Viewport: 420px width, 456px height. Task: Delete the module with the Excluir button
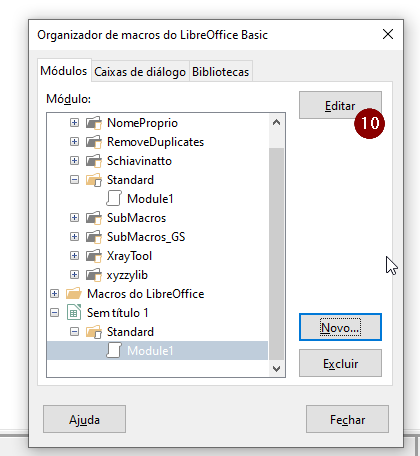click(340, 363)
